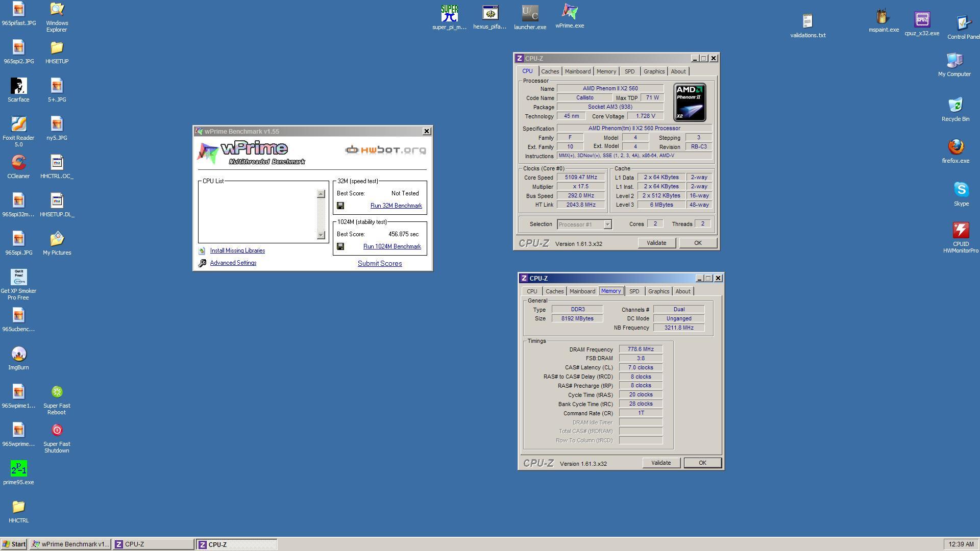Open the My Computer icon

pyautogui.click(x=954, y=65)
